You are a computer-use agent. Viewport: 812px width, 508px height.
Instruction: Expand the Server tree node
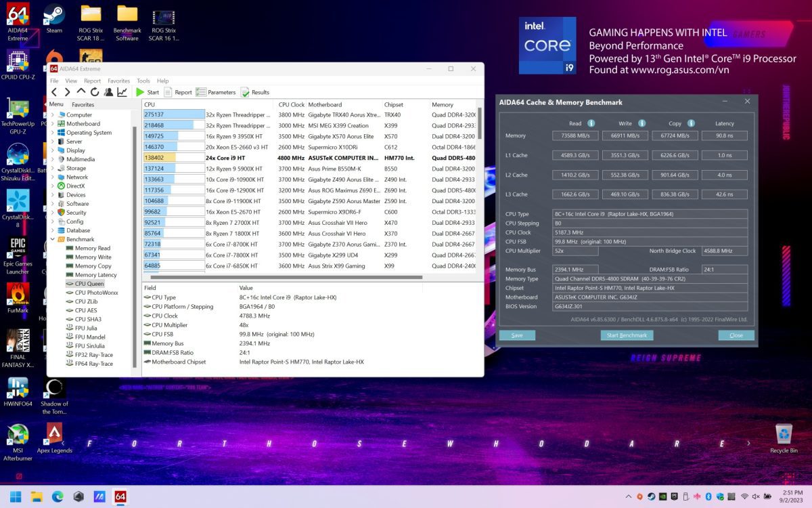tap(53, 142)
